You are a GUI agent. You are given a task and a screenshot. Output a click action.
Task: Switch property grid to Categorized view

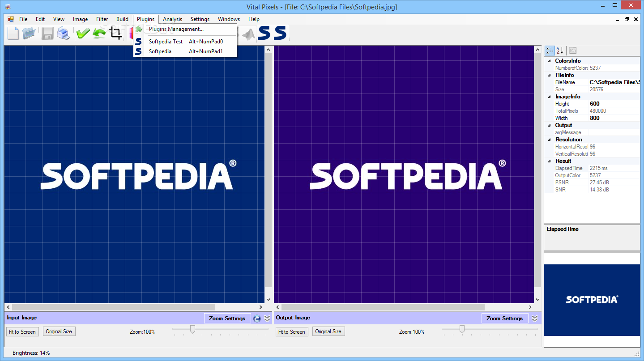click(x=550, y=51)
